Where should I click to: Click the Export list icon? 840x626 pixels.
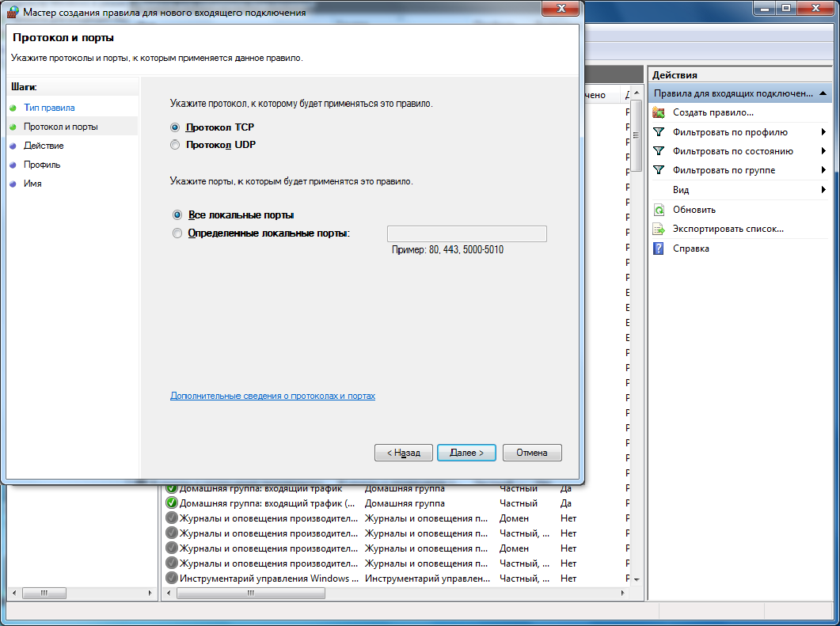[659, 230]
